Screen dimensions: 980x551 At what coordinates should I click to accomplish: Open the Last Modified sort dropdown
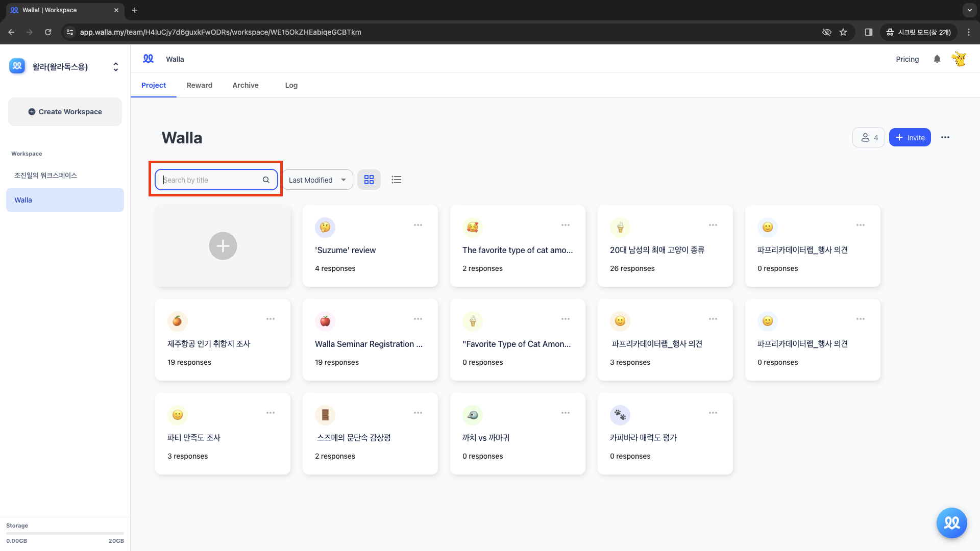point(317,180)
